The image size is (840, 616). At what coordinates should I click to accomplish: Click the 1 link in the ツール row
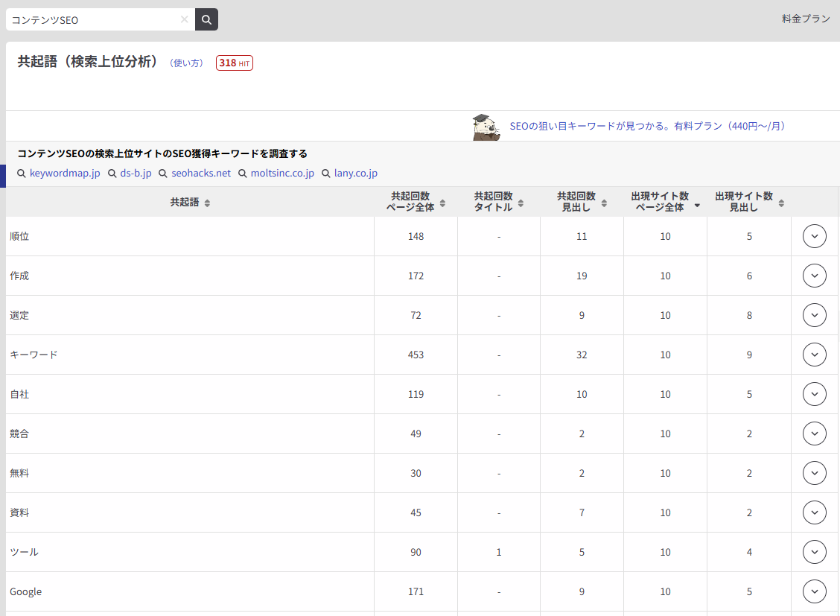[498, 552]
